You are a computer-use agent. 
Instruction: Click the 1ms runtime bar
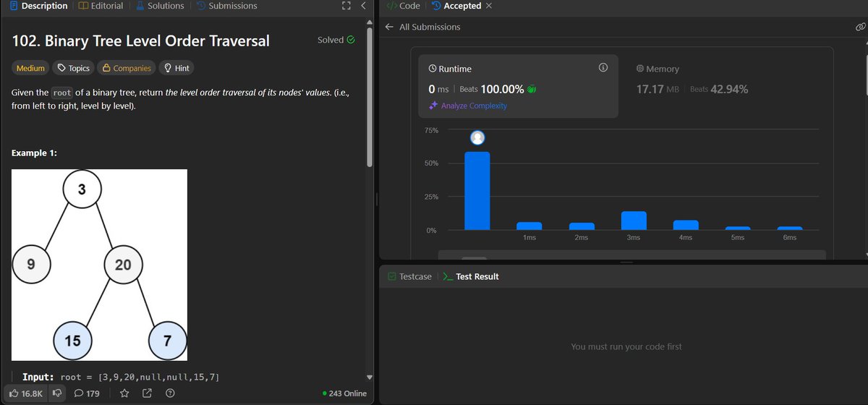[529, 226]
